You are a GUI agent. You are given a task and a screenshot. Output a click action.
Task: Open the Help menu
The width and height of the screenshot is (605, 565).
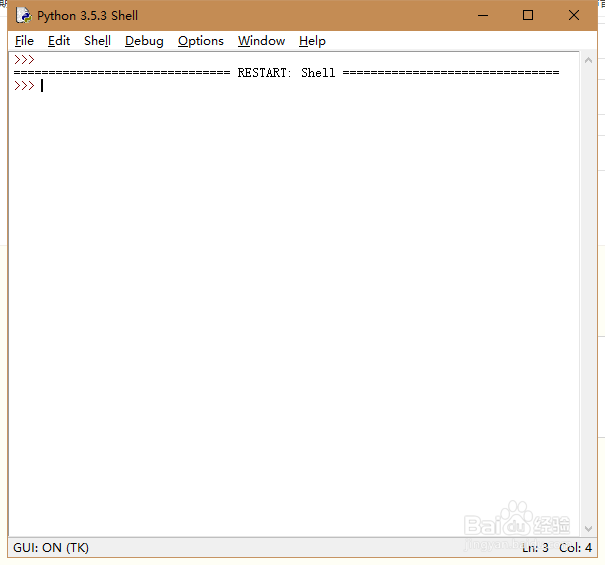tap(312, 41)
